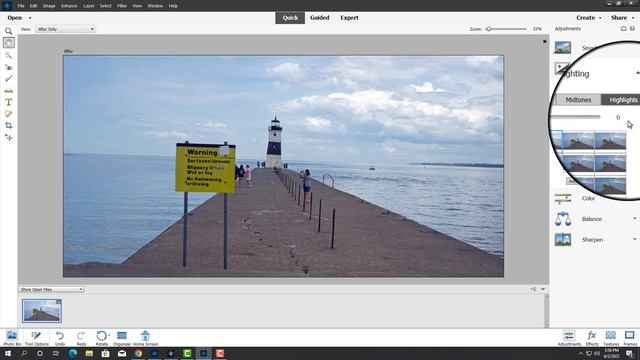This screenshot has width=640, height=360.
Task: Expand the Balance section arrow
Action: tap(635, 219)
